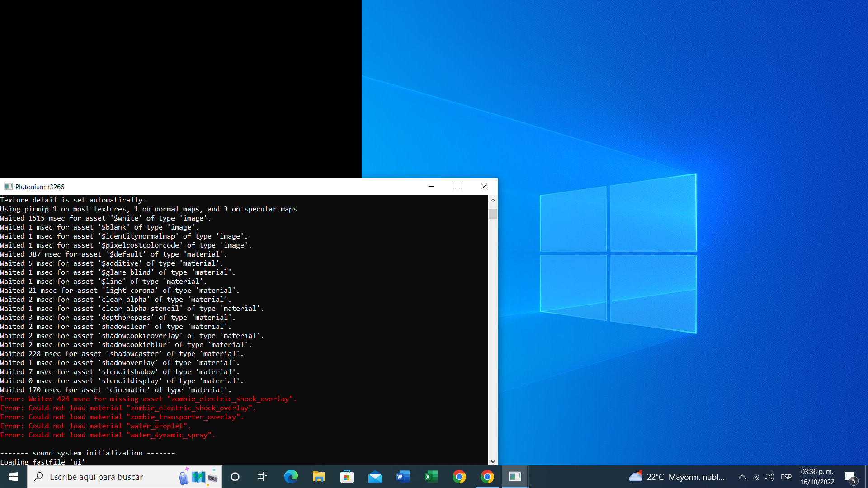Screen dimensions: 868x488
Task: Launch Word from taskbar
Action: (x=403, y=477)
